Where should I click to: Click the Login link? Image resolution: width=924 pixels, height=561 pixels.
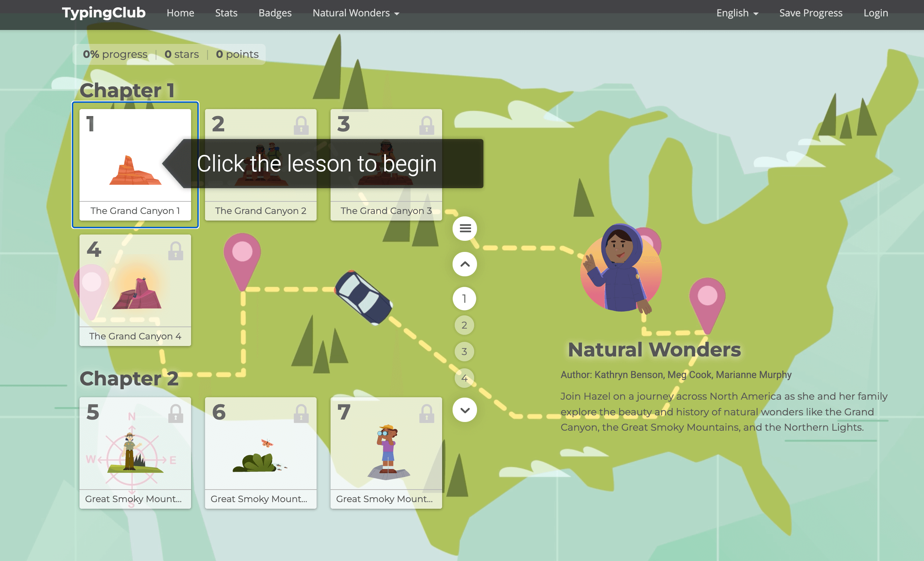875,13
